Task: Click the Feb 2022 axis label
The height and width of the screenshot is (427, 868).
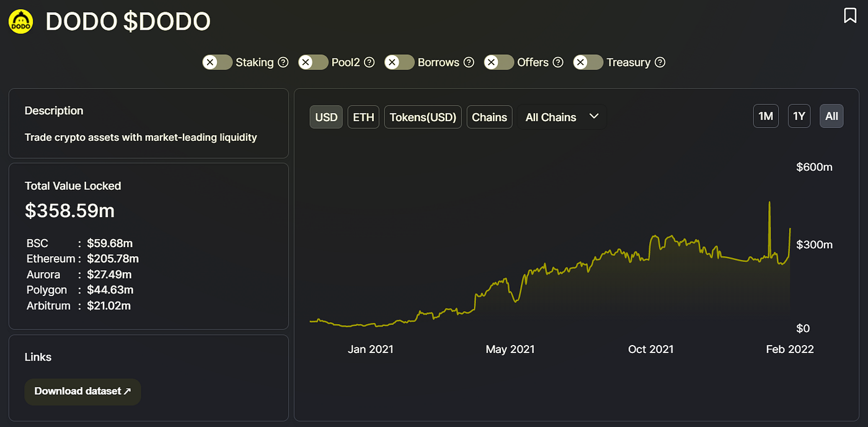Action: [790, 349]
